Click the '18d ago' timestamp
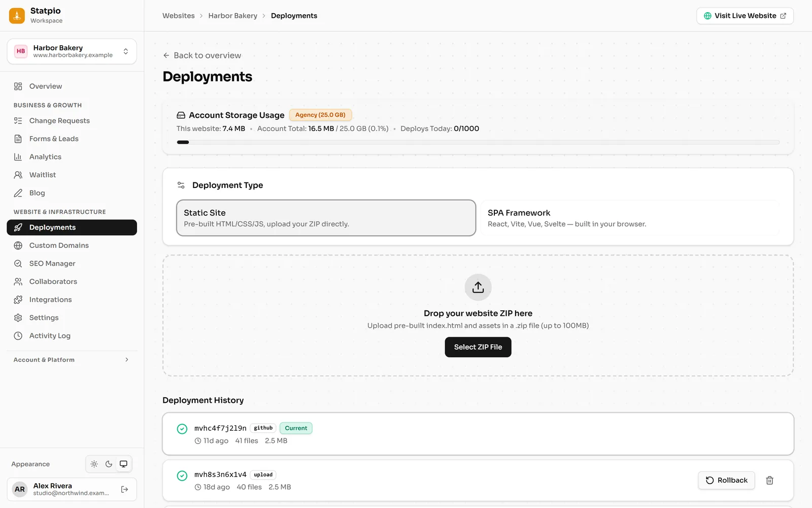The width and height of the screenshot is (812, 508). [x=212, y=487]
